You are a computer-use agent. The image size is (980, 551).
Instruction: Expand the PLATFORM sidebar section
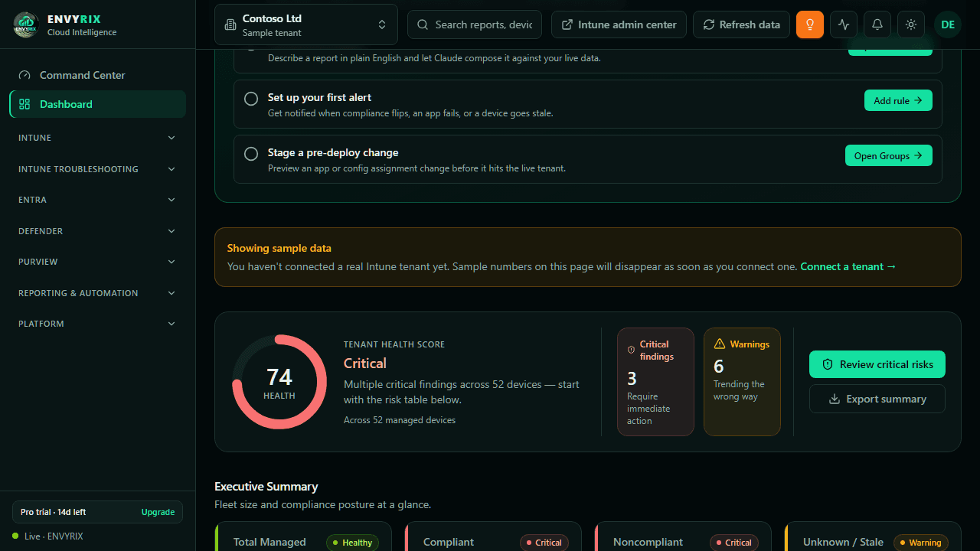click(98, 324)
